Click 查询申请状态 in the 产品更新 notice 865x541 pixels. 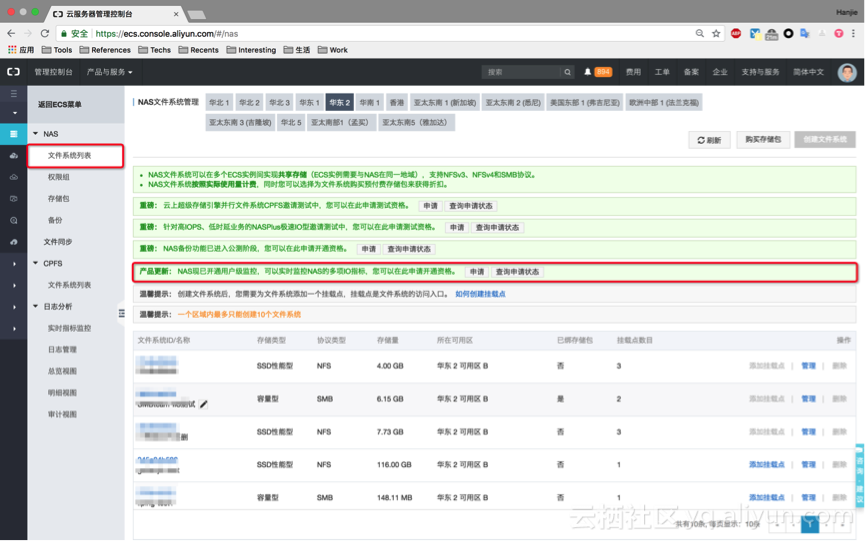pos(517,272)
